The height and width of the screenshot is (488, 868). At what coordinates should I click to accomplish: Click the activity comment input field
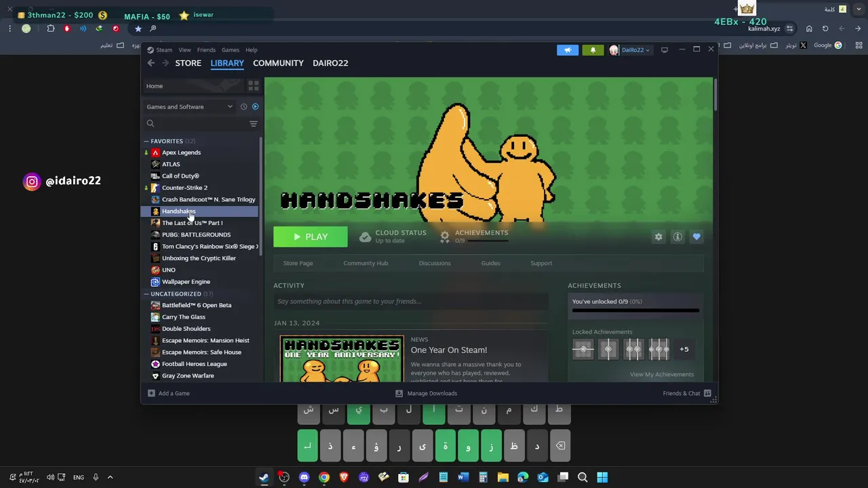(x=411, y=302)
